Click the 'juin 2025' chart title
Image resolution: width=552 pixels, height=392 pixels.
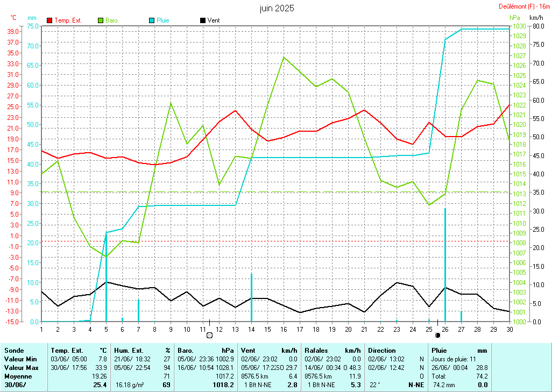coord(277,9)
